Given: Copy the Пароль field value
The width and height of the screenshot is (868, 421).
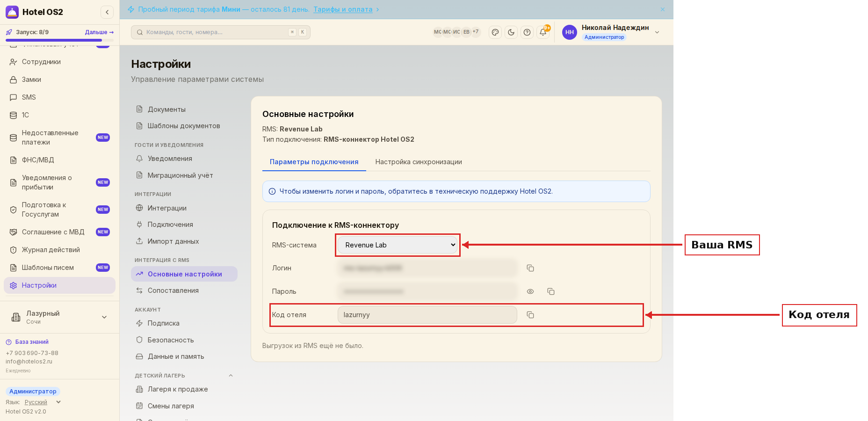Looking at the screenshot, I should 551,291.
